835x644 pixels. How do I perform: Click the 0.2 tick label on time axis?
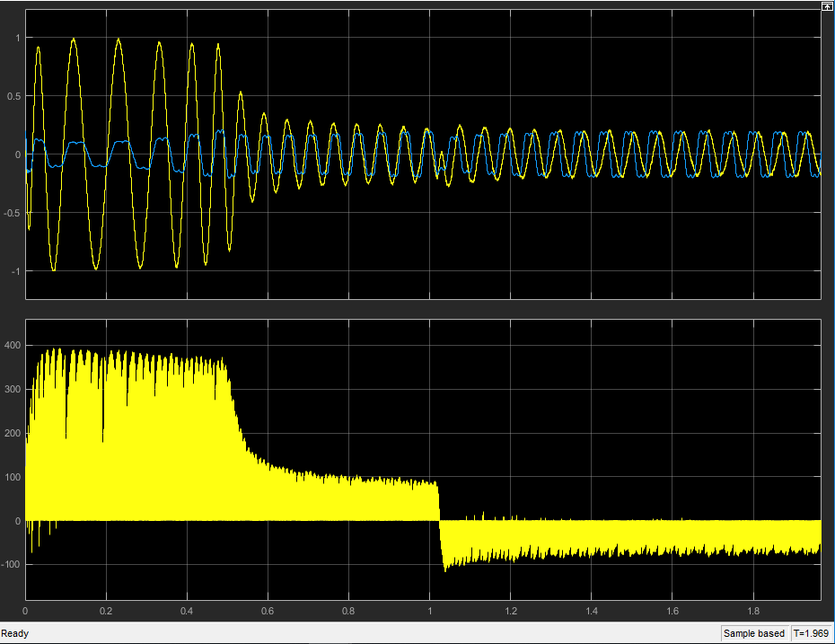pos(106,611)
